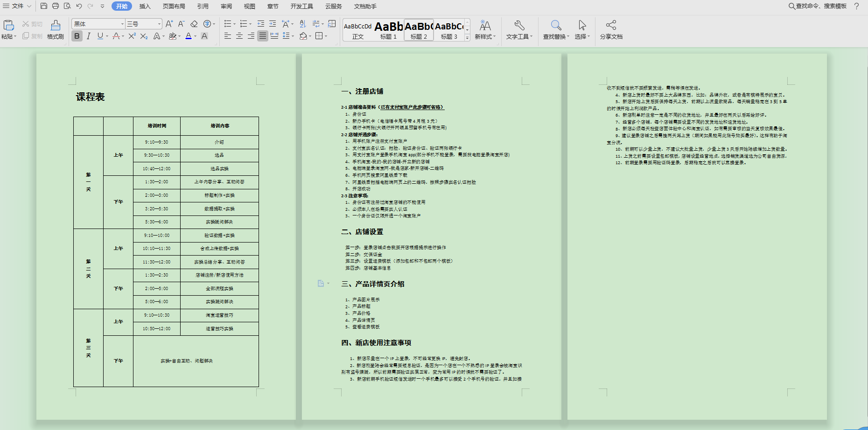Click the blue font color A swatch
Screen dimensions: 868x430
(188, 36)
